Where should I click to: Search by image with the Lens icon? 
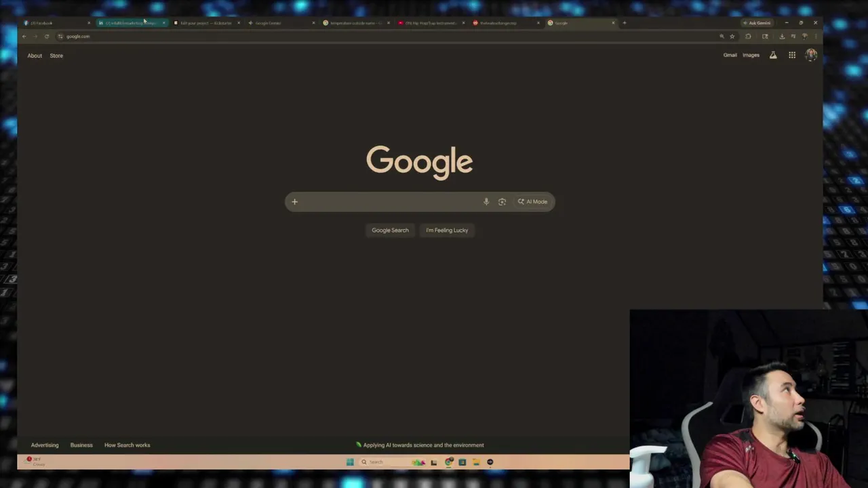[502, 201]
